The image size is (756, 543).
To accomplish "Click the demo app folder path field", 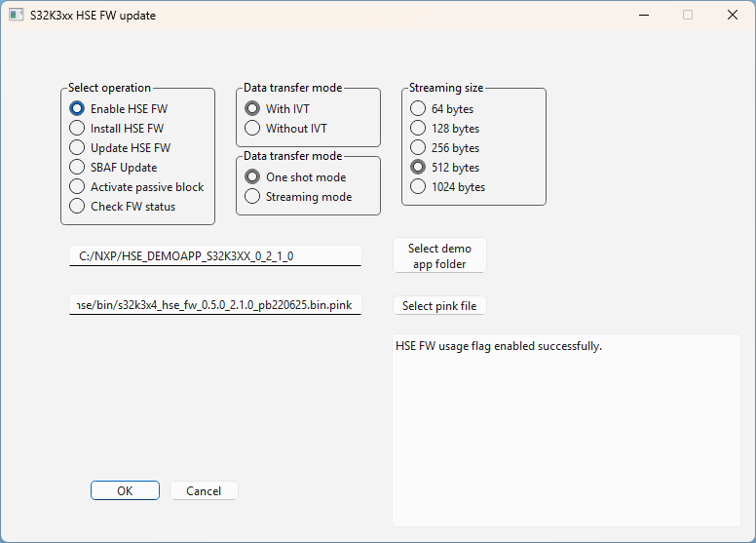I will (x=214, y=255).
